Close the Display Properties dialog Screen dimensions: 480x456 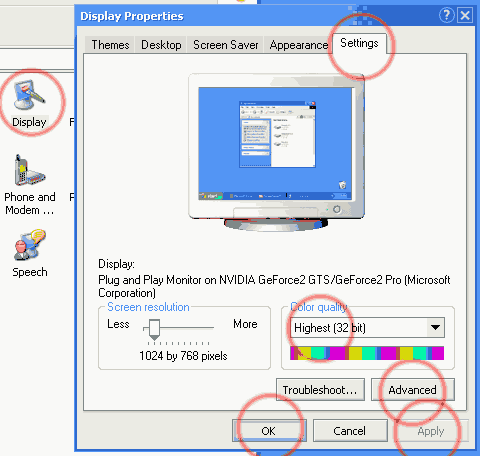(x=465, y=15)
